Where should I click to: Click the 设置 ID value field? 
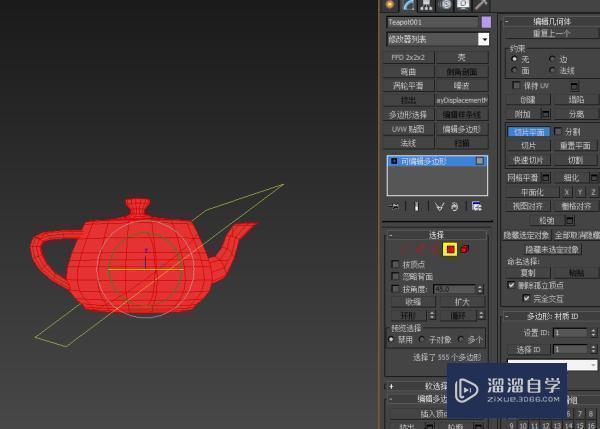tap(571, 333)
